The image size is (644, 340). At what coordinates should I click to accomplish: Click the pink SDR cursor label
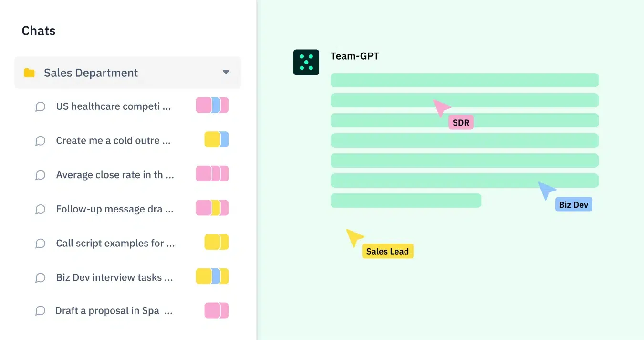click(461, 122)
